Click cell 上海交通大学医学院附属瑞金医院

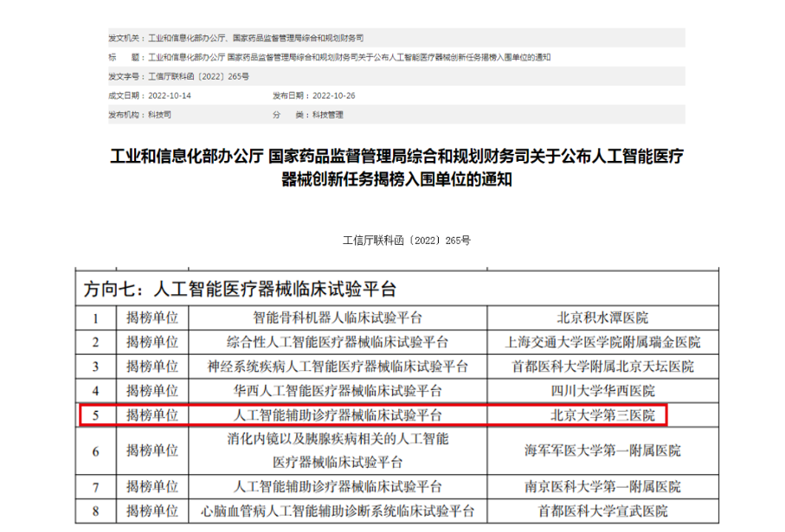(602, 343)
